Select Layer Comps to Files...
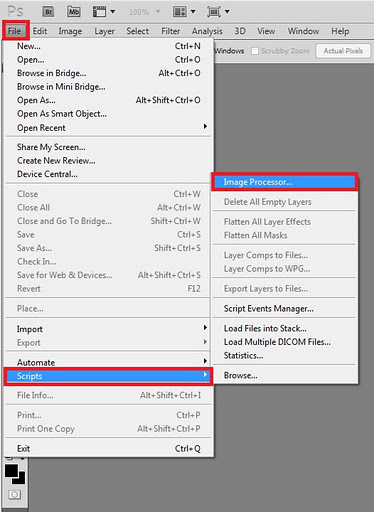This screenshot has width=374, height=512. coord(285,255)
